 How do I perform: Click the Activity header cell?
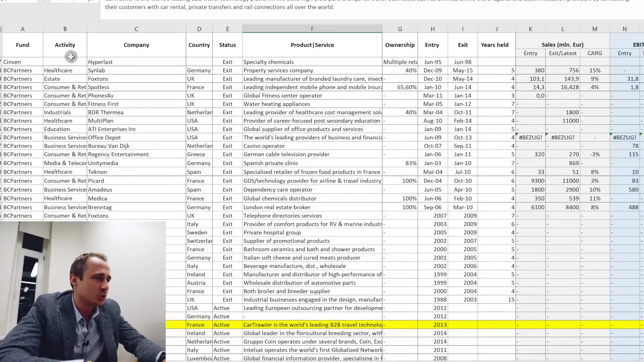point(65,45)
